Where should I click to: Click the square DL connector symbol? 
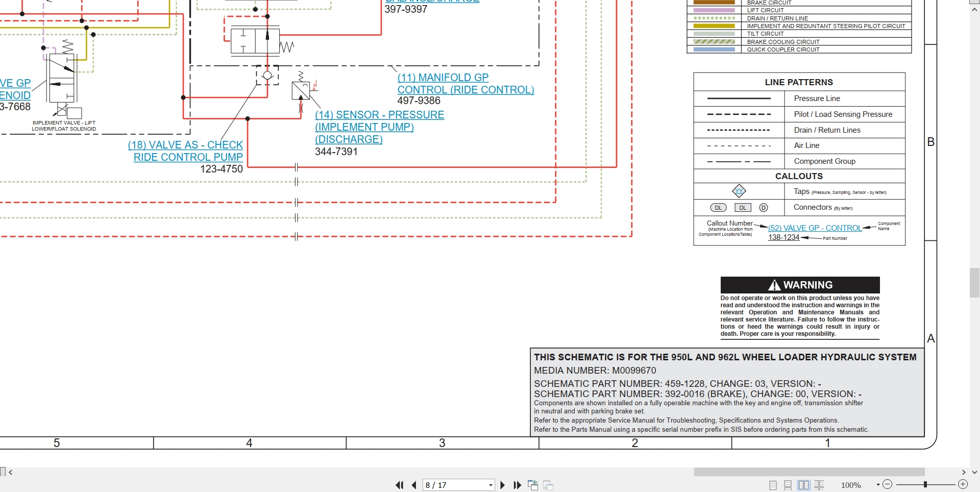coord(743,208)
